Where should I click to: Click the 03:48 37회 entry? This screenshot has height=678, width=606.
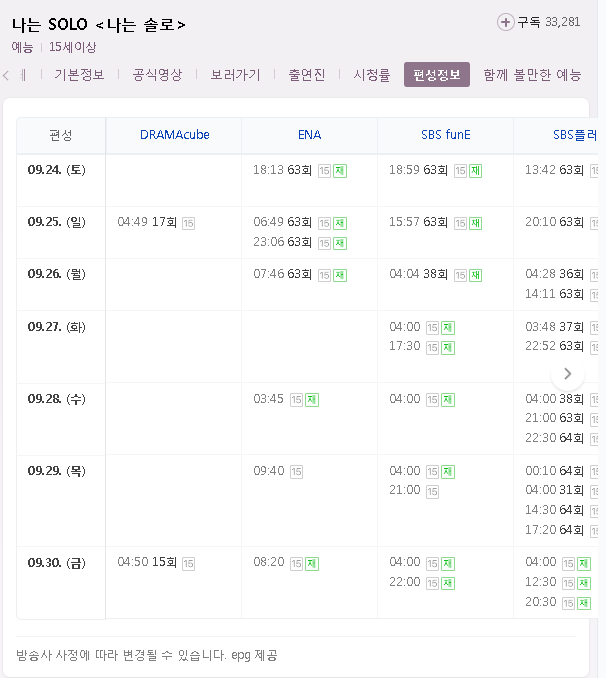pos(555,327)
